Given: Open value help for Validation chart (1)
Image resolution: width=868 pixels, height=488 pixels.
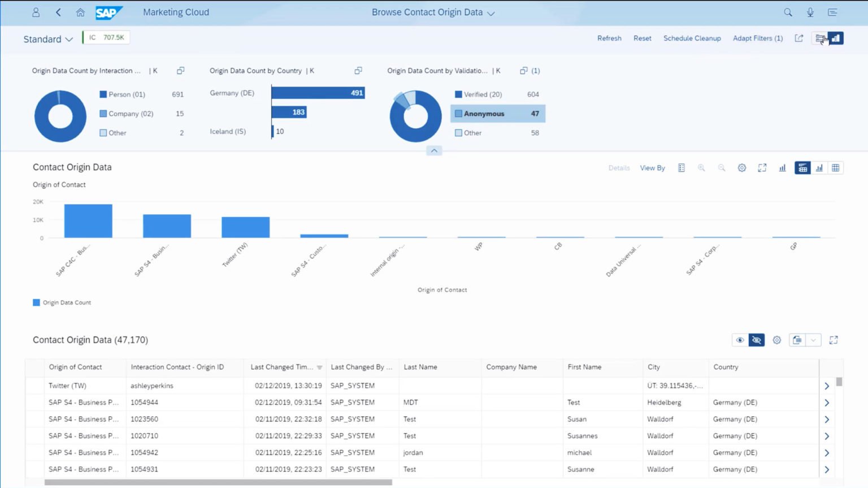Looking at the screenshot, I should tap(530, 71).
